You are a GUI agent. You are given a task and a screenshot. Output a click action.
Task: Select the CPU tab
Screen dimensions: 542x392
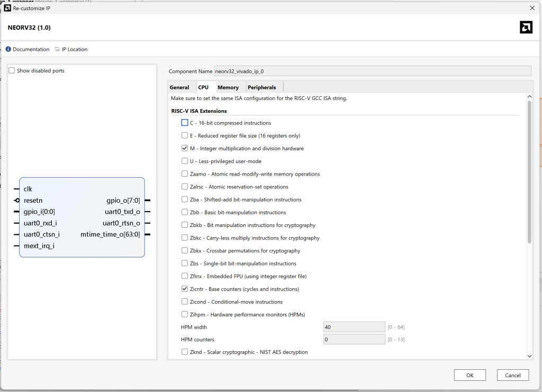coord(203,87)
